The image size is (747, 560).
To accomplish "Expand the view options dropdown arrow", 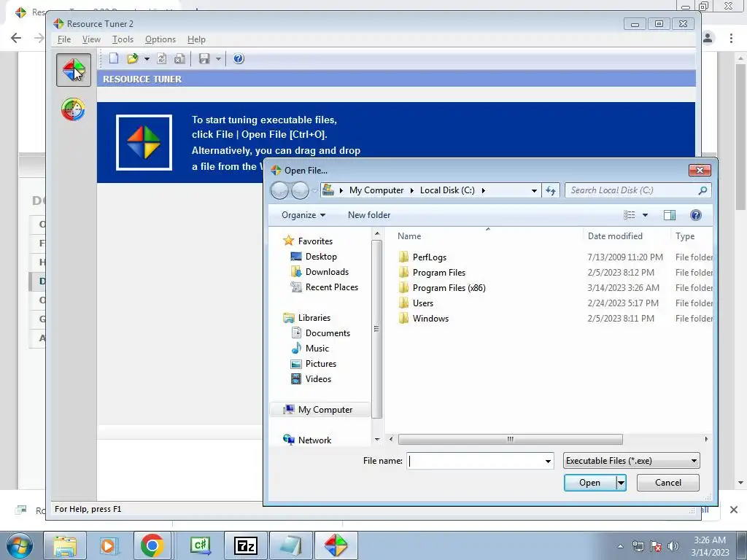I will click(645, 215).
